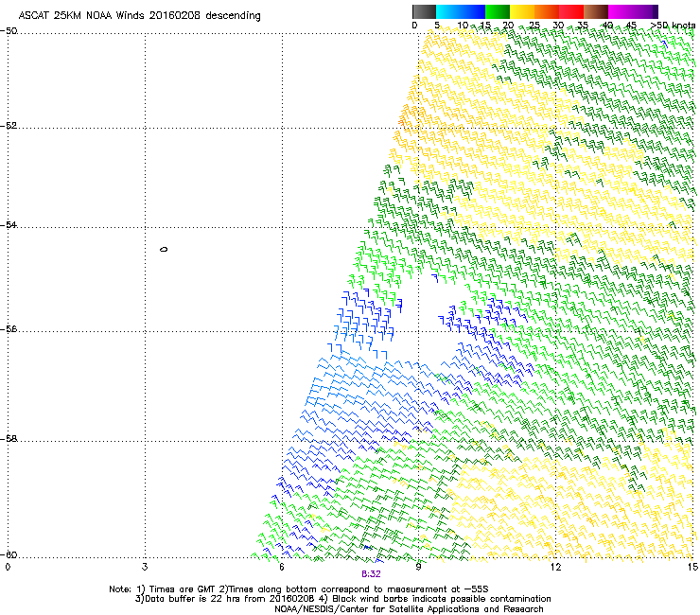Click the green 15–20 knot color segment
The width and height of the screenshot is (700, 615).
pyautogui.click(x=498, y=11)
